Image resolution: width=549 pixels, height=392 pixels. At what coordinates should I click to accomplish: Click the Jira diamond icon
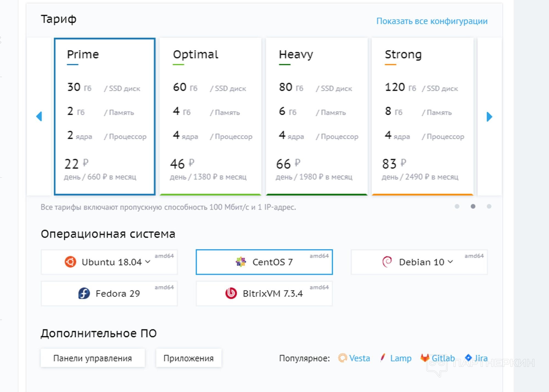click(x=468, y=358)
